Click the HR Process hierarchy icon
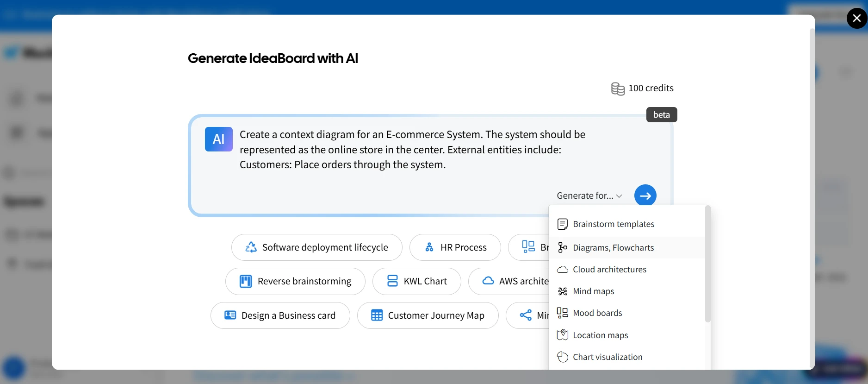The width and height of the screenshot is (868, 384). click(429, 247)
